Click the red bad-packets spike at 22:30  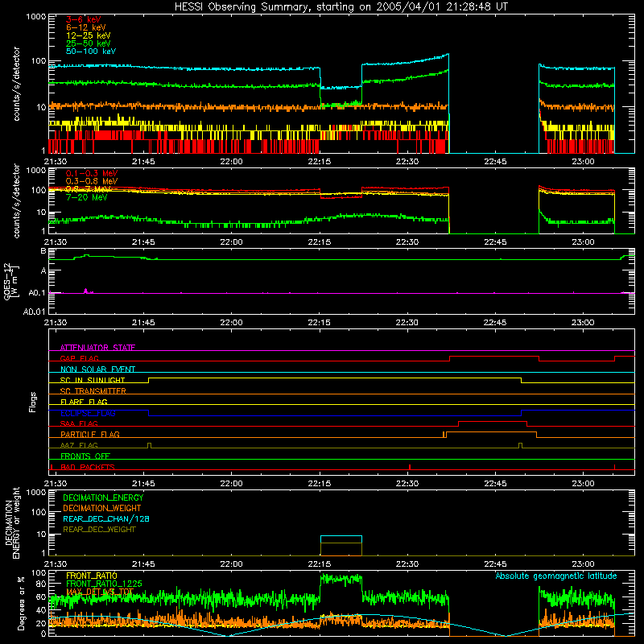410,467
